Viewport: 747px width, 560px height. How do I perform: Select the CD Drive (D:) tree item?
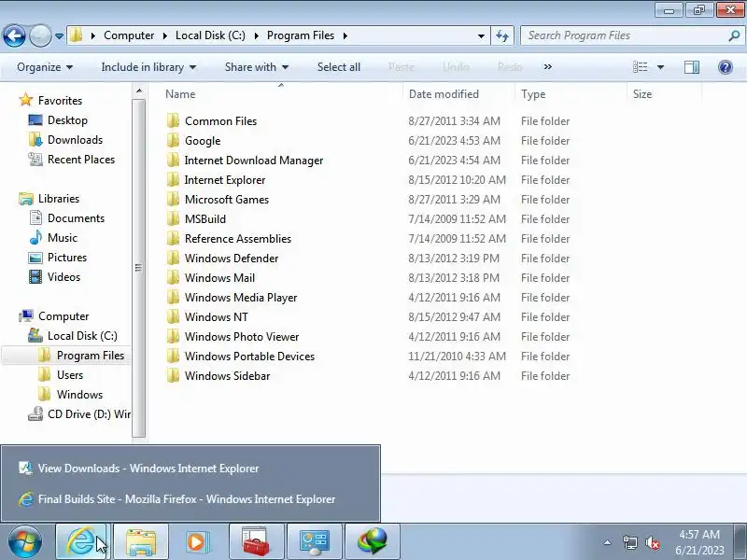(x=79, y=413)
